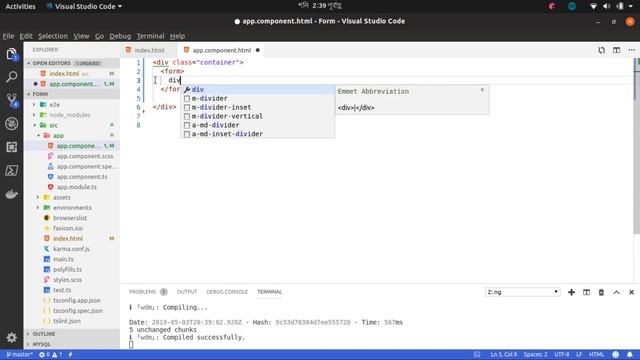Image resolution: width=640 pixels, height=360 pixels.
Task: Select the div Emmet suggestion
Action: pos(258,89)
